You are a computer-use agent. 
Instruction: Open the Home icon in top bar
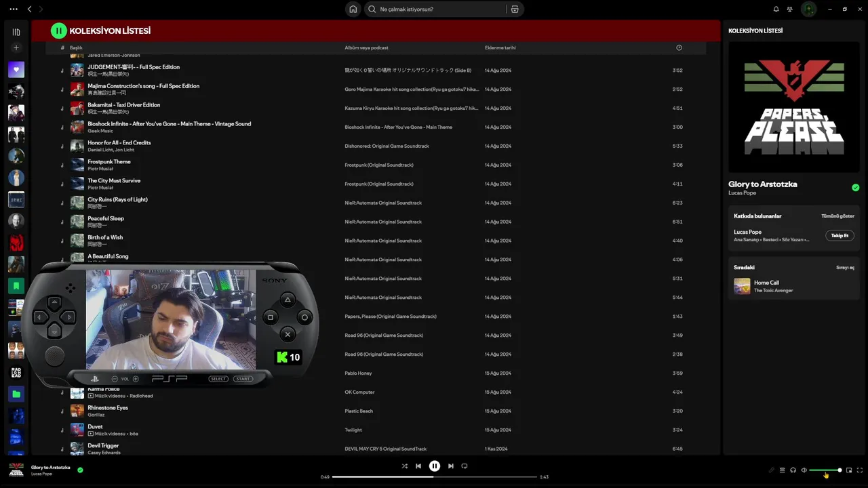(x=353, y=9)
